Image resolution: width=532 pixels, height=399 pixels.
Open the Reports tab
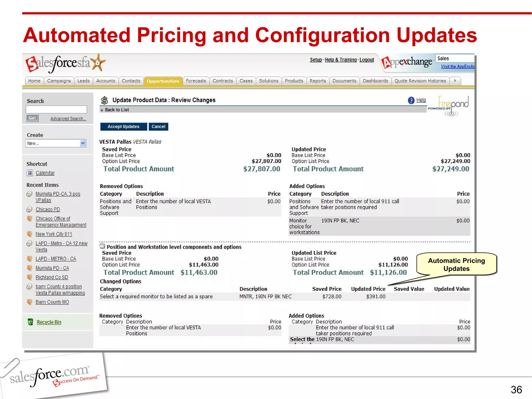point(318,81)
